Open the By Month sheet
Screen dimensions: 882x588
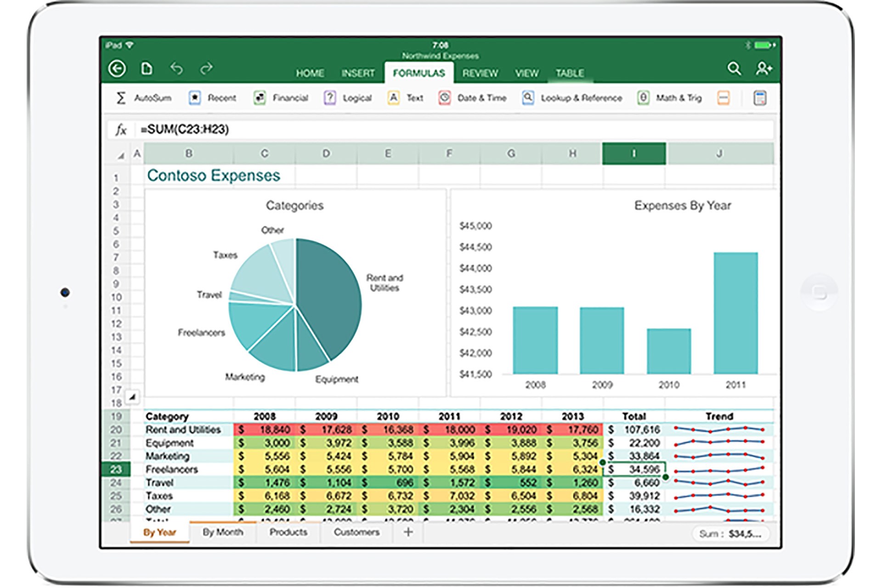223,532
